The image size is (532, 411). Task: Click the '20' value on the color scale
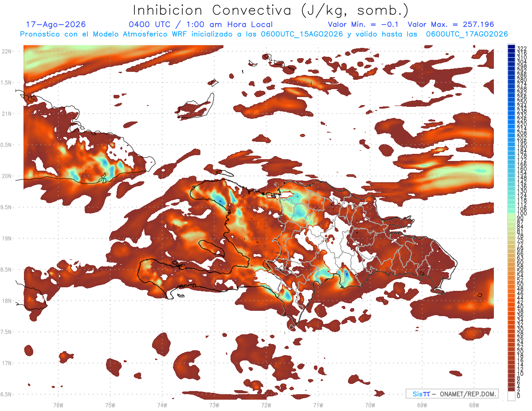click(520, 351)
